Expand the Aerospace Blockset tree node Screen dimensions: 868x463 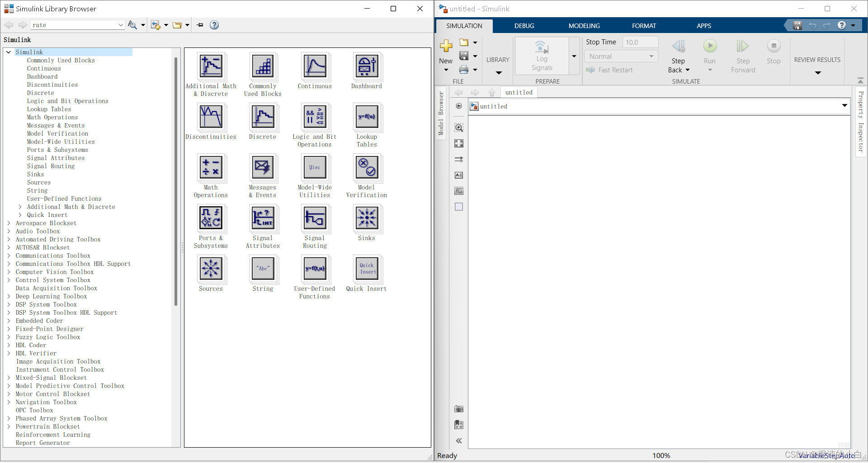pos(9,223)
